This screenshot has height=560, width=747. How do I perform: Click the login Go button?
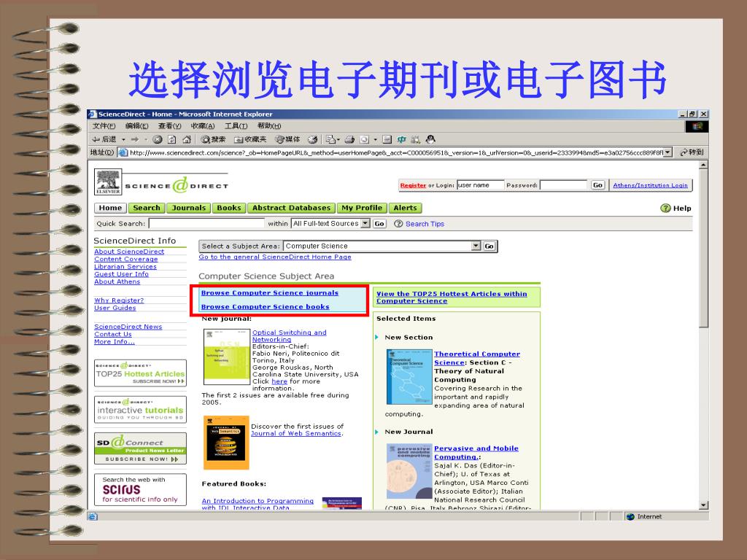(597, 185)
